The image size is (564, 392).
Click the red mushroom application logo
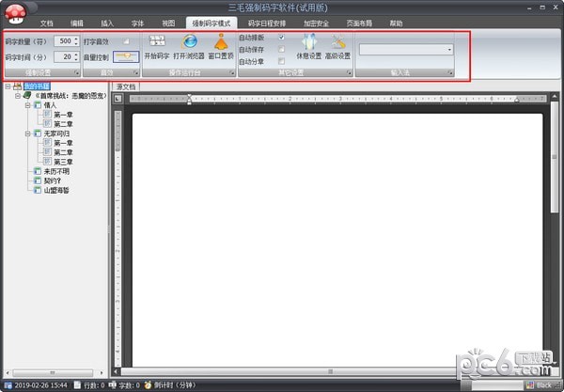coord(15,14)
